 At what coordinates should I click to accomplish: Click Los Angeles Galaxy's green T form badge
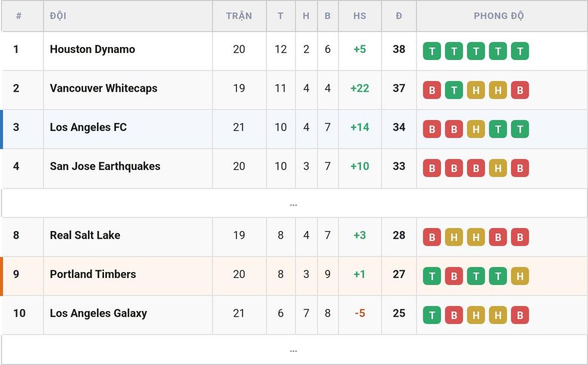coord(432,315)
